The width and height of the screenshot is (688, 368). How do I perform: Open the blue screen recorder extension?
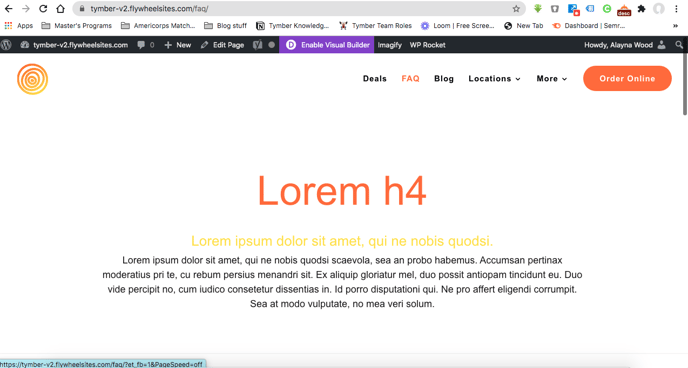click(573, 9)
